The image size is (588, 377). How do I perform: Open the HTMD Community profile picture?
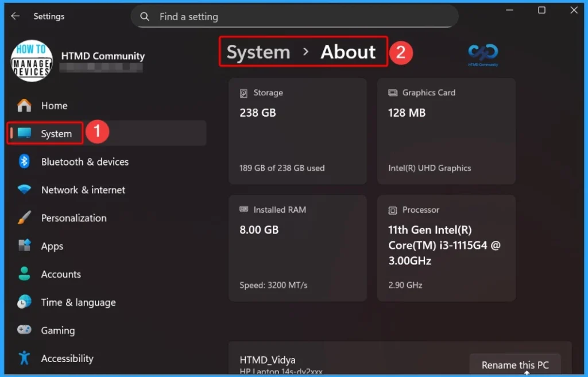[x=32, y=60]
